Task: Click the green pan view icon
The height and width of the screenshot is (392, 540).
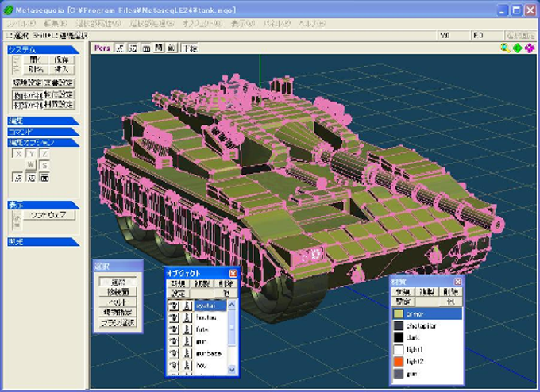Action: click(x=518, y=48)
